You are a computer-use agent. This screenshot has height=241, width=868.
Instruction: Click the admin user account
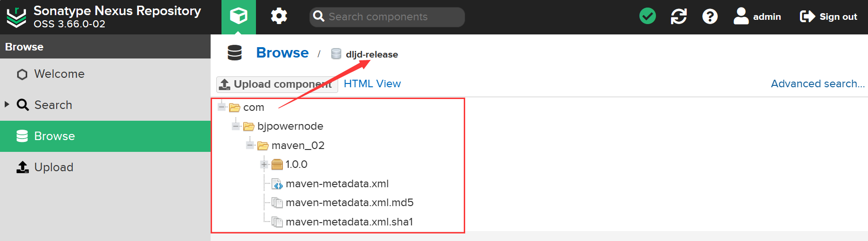pos(757,17)
